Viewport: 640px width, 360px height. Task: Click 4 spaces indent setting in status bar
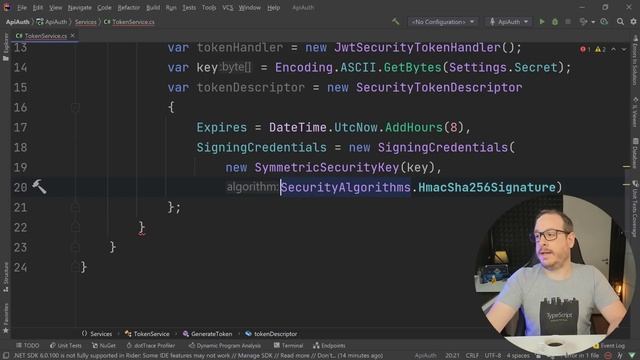click(518, 356)
